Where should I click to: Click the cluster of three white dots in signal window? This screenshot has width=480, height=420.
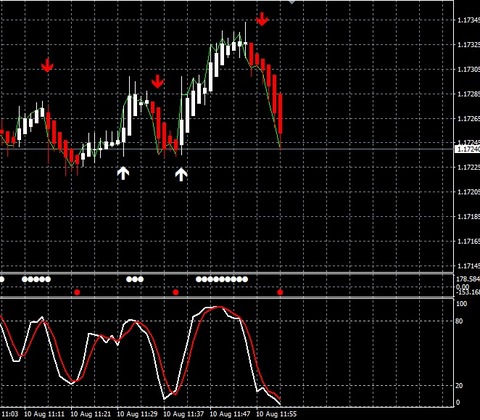coord(135,279)
